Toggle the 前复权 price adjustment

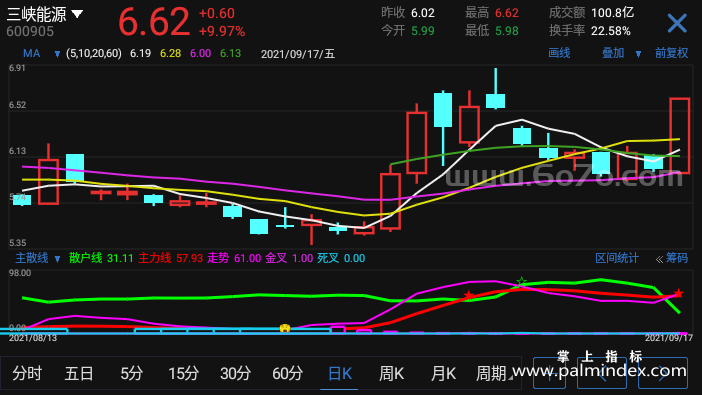pos(672,53)
